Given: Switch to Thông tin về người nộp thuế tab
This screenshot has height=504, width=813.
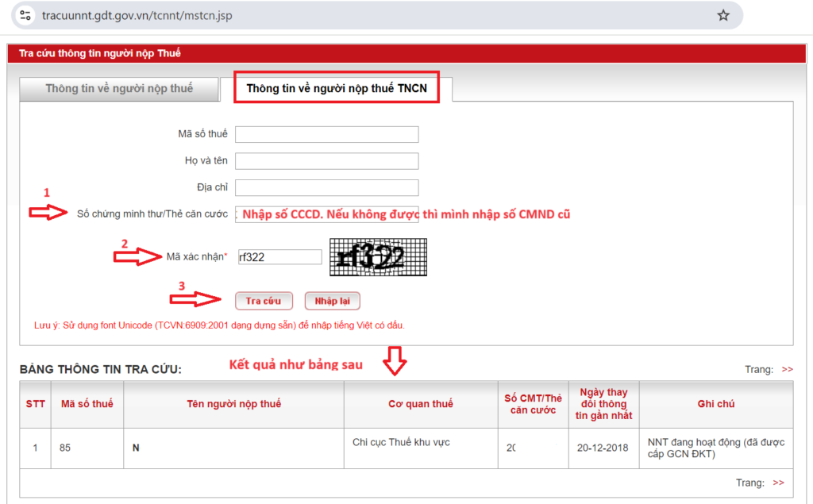Looking at the screenshot, I should (x=119, y=89).
